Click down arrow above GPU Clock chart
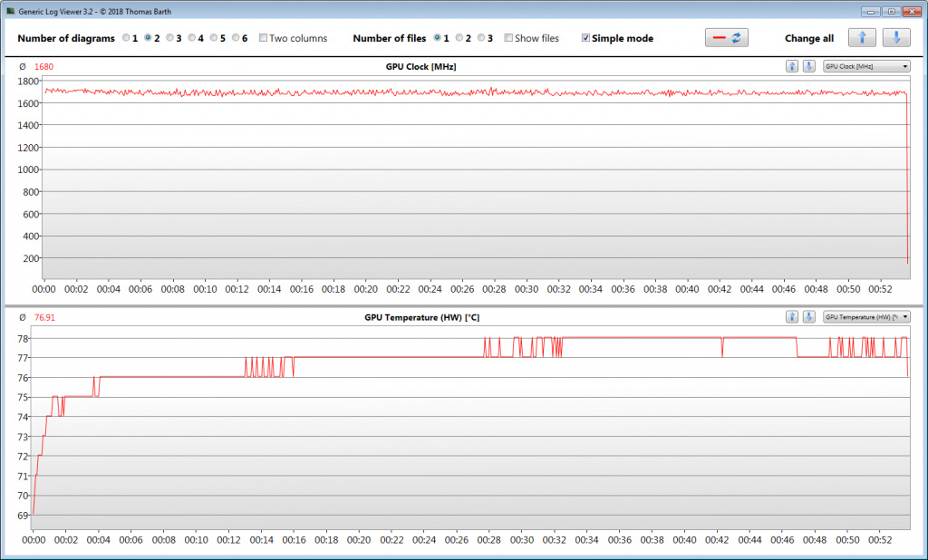 coord(808,66)
